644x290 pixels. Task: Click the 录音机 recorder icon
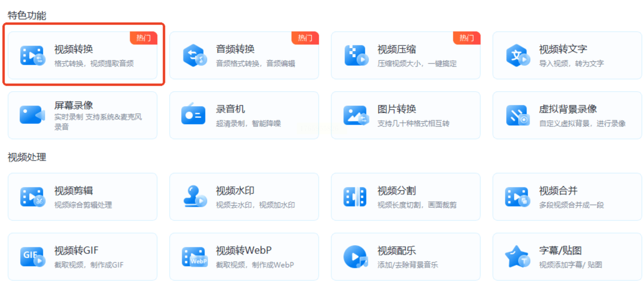click(x=193, y=114)
